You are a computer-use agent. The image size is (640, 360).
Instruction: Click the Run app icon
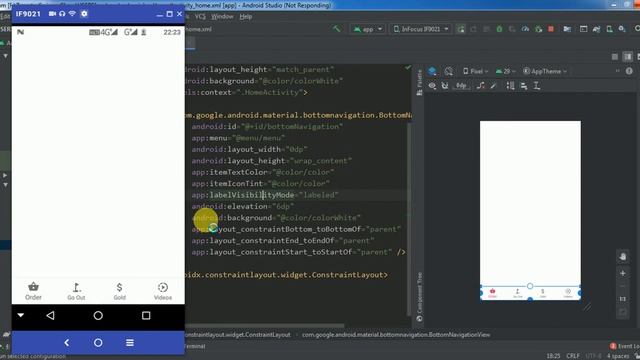click(x=461, y=29)
